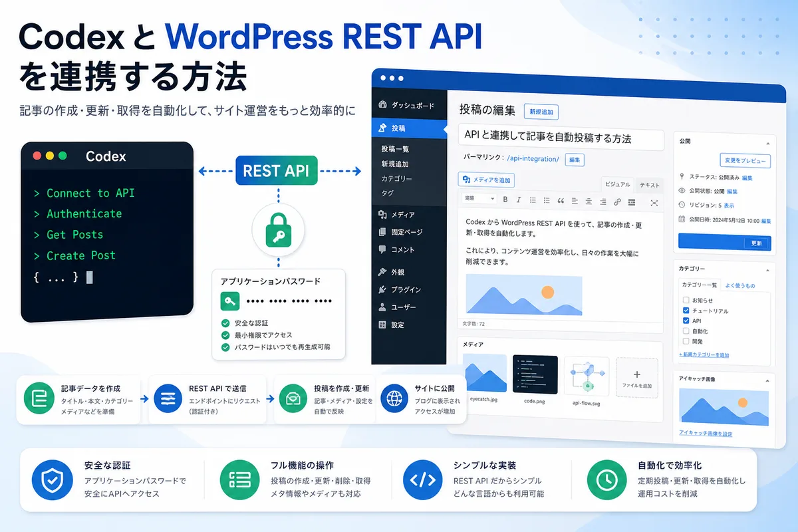Click the メディアを追加 button

[x=486, y=180]
